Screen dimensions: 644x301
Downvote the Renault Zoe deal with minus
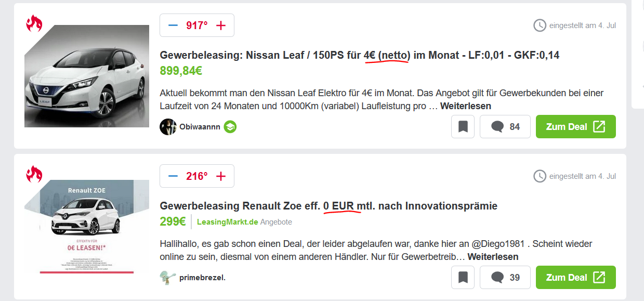click(x=173, y=176)
